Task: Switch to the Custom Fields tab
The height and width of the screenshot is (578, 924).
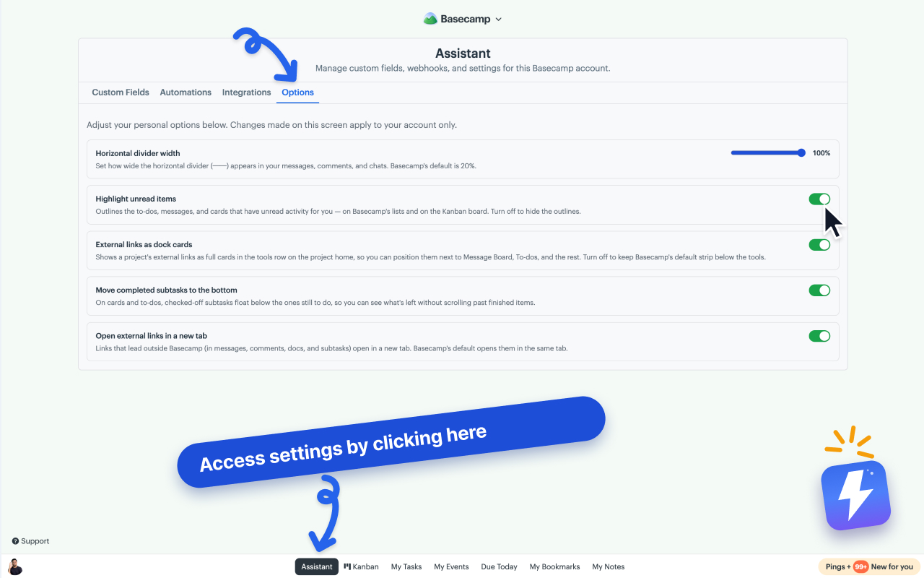Action: pos(121,92)
